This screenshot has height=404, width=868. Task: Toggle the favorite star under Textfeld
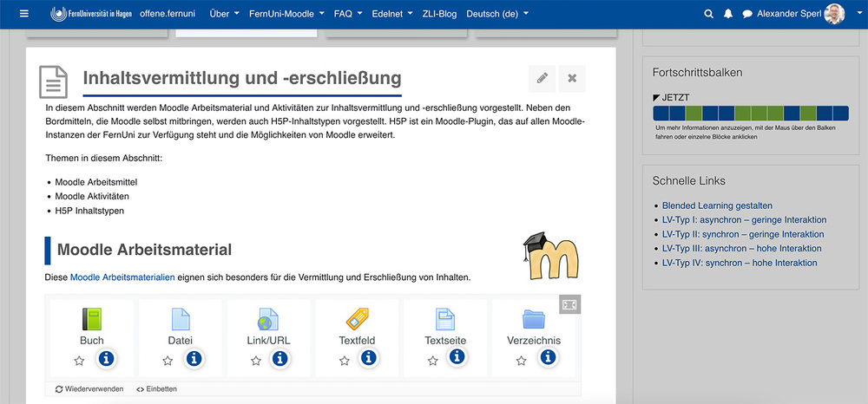(345, 361)
